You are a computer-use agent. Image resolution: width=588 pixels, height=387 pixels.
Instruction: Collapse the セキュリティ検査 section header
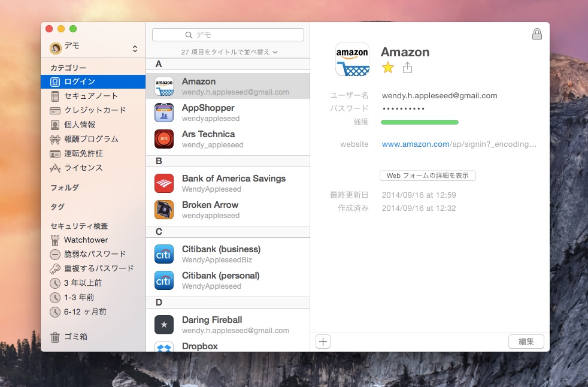(x=79, y=226)
